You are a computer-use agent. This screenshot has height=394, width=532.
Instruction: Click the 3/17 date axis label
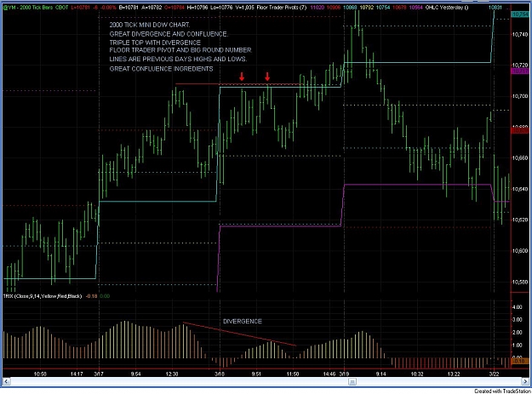(99, 374)
